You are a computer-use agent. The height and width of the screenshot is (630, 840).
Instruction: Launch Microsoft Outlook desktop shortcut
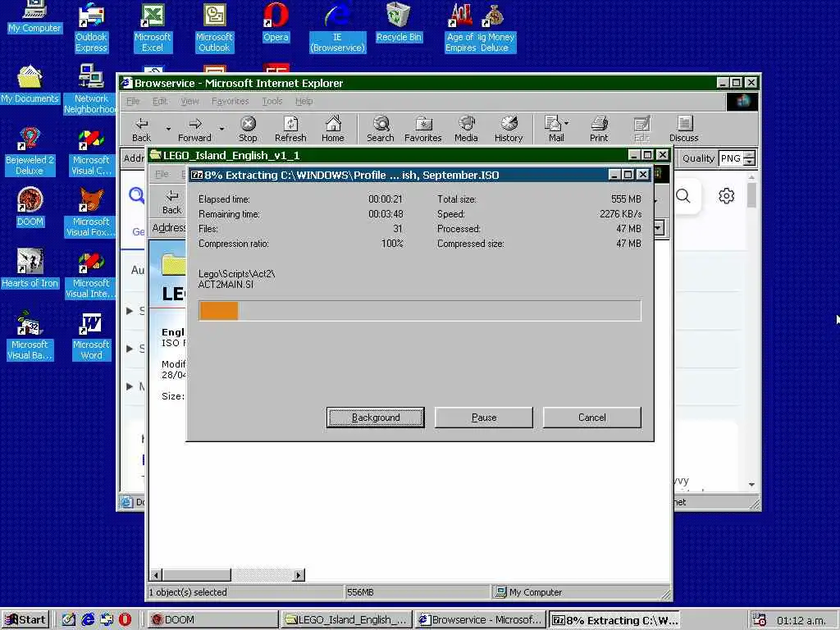214,28
